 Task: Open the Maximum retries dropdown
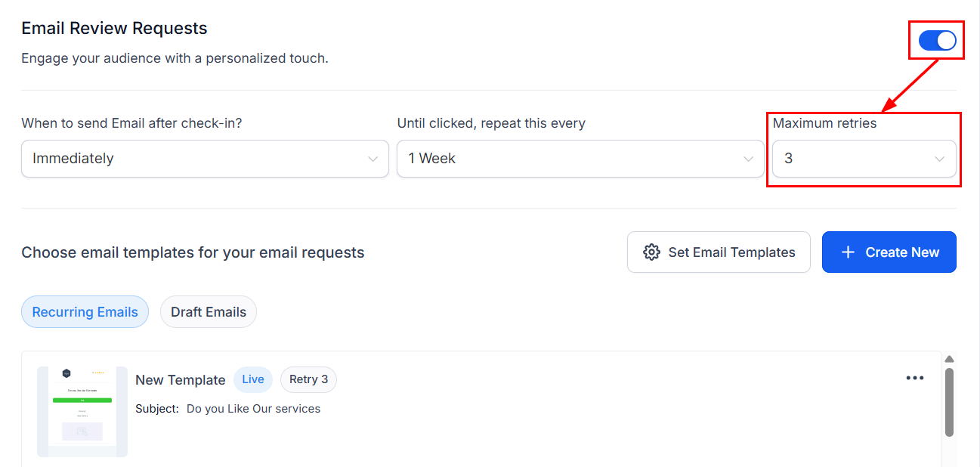tap(864, 159)
